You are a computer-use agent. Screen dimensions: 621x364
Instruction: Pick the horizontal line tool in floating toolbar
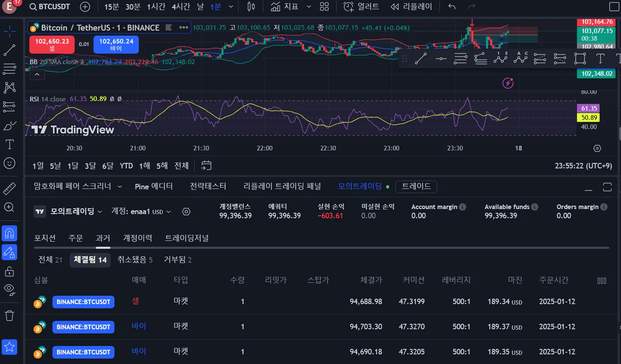[441, 59]
